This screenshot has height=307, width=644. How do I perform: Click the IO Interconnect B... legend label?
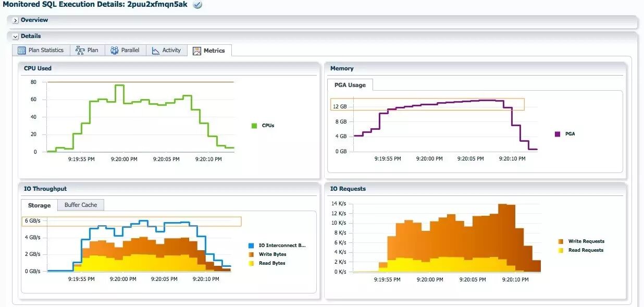(x=282, y=245)
